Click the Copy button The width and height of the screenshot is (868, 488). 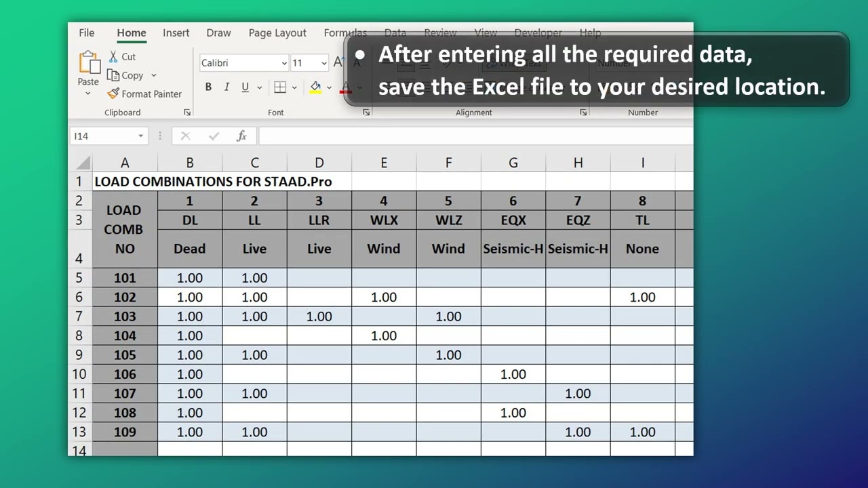coord(126,75)
